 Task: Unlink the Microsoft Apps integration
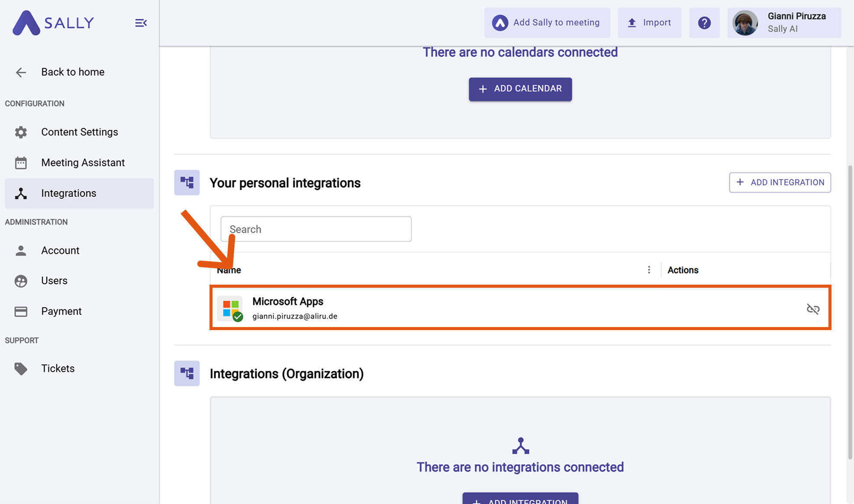pyautogui.click(x=812, y=309)
